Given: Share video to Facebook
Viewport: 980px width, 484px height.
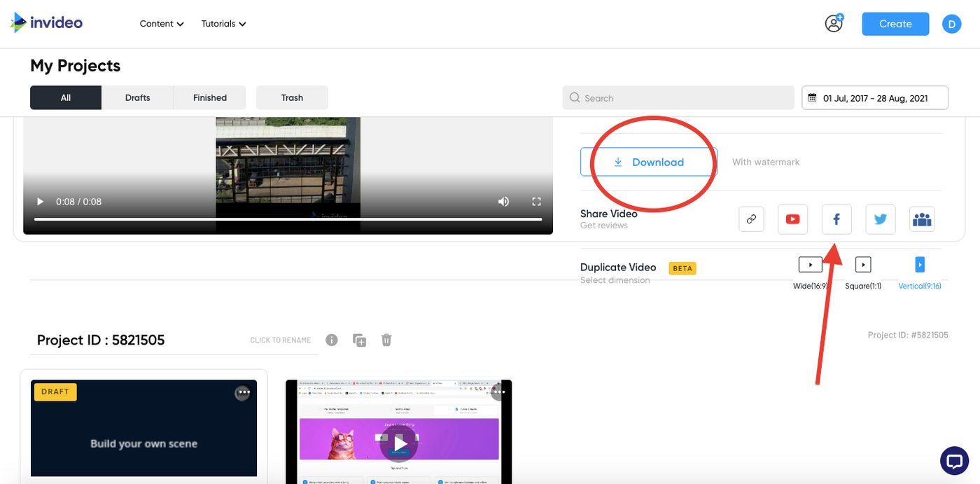Looking at the screenshot, I should point(836,219).
